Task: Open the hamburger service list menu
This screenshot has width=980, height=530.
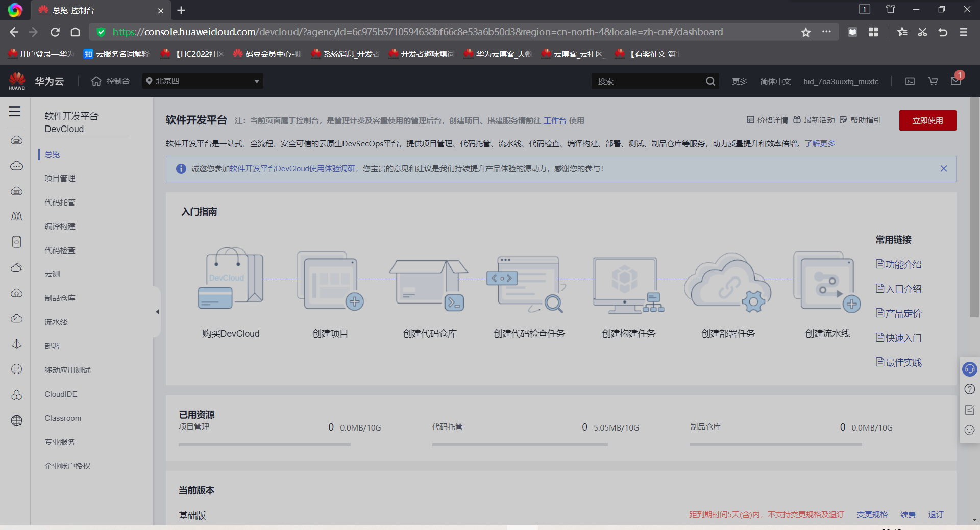Action: point(15,111)
